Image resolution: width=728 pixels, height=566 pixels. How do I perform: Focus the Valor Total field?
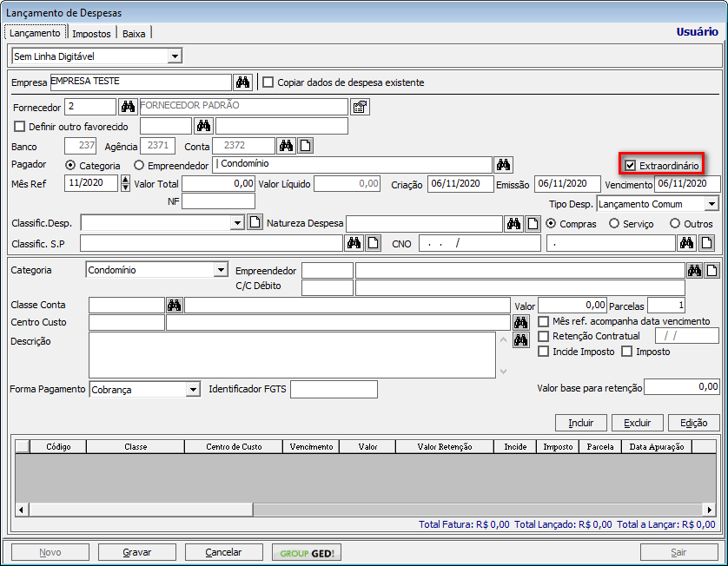(x=218, y=184)
